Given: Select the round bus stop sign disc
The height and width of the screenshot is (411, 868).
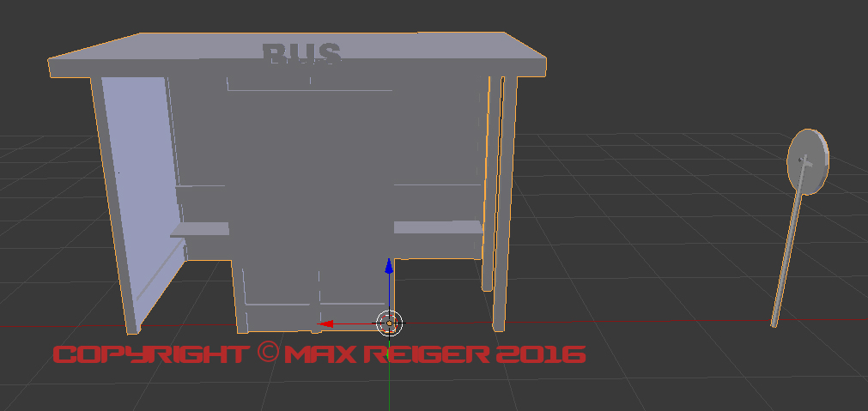Looking at the screenshot, I should pos(808,161).
